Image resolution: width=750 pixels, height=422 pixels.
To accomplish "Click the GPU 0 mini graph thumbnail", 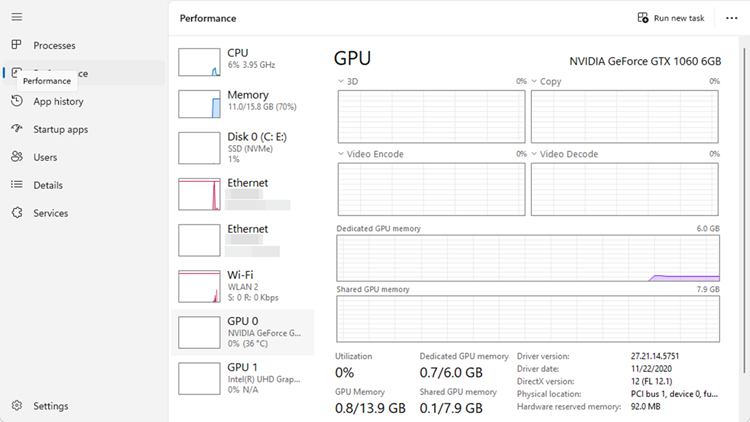I will [x=199, y=332].
